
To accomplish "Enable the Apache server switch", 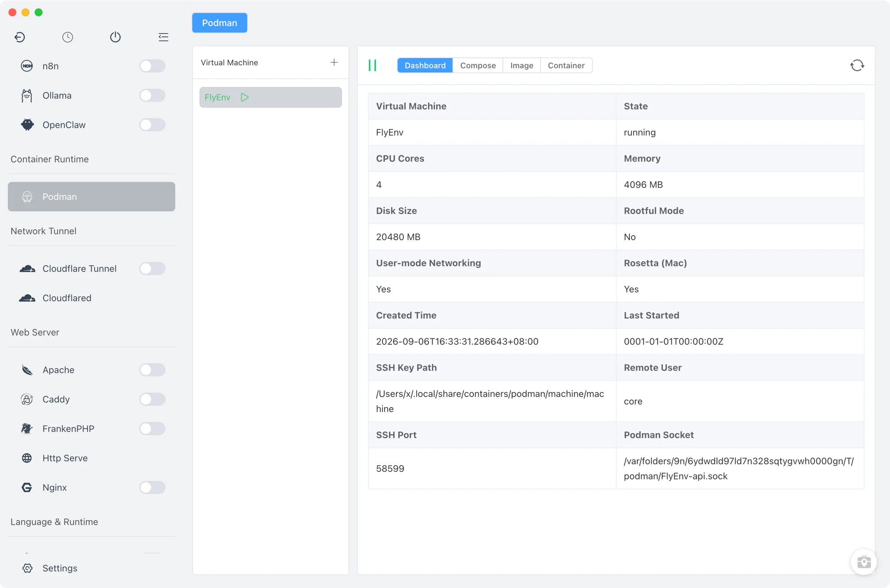I will 152,370.
